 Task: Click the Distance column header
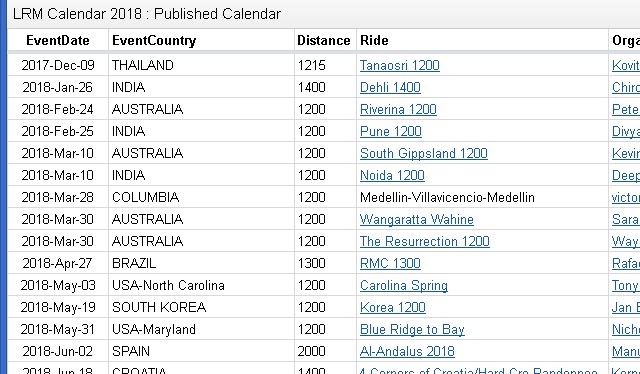324,40
